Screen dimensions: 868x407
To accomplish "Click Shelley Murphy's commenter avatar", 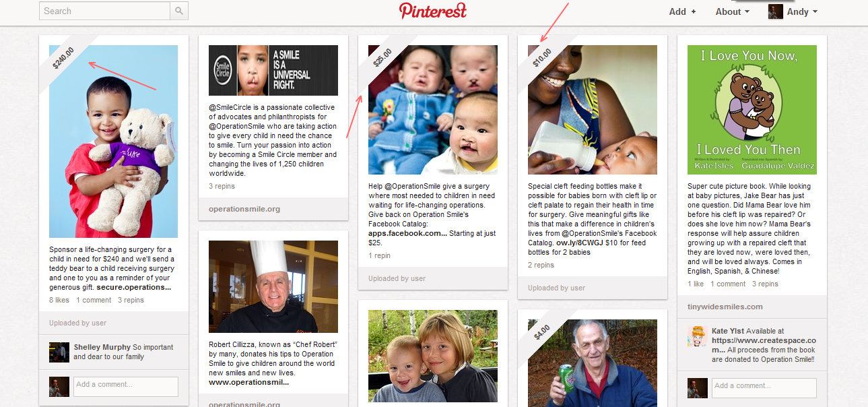I will click(x=59, y=352).
